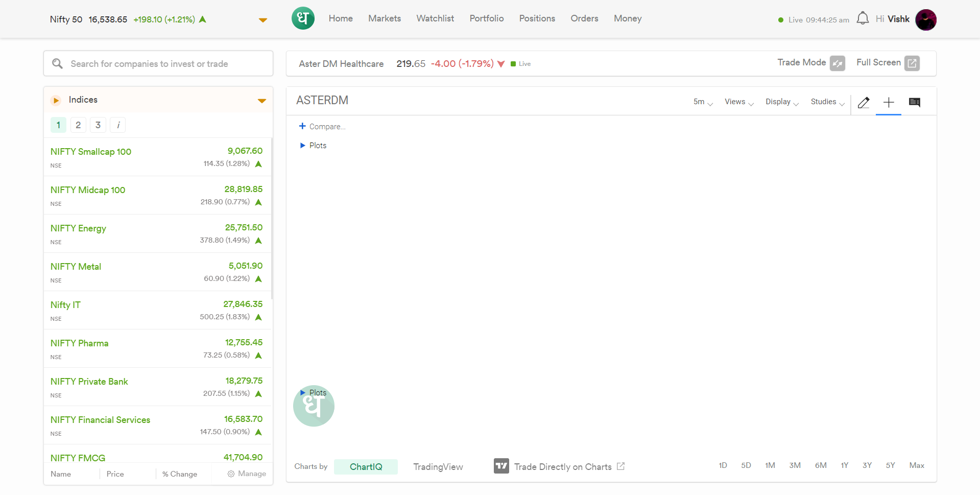The width and height of the screenshot is (980, 495).
Task: Open the Views dropdown
Action: 739,102
